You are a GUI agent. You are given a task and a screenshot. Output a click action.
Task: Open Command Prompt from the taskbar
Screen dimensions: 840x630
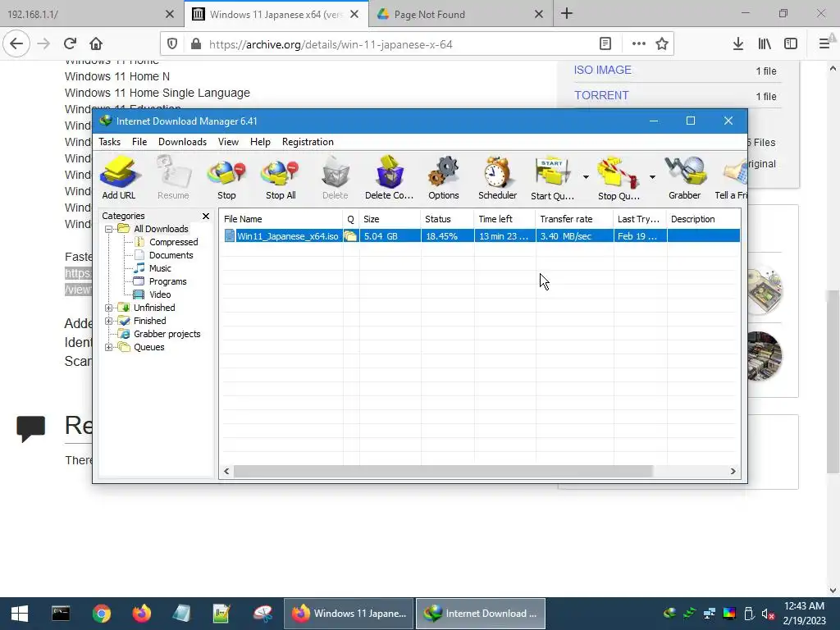pos(61,614)
